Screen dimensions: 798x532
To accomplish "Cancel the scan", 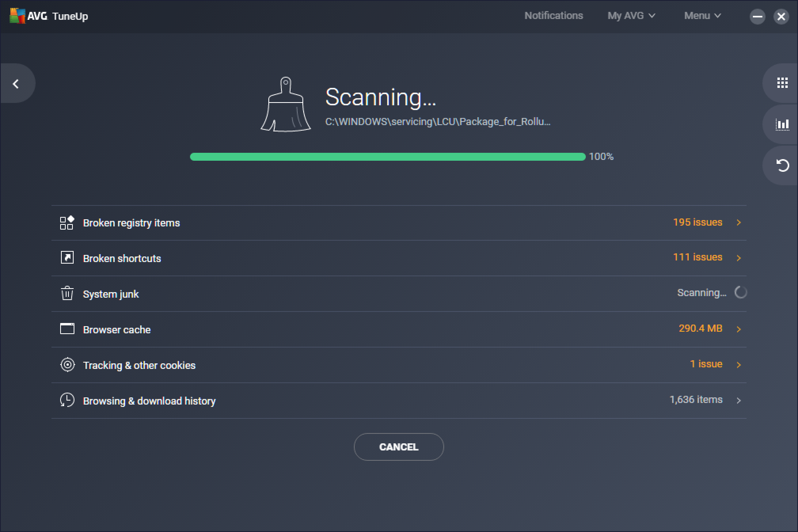I will [x=399, y=447].
